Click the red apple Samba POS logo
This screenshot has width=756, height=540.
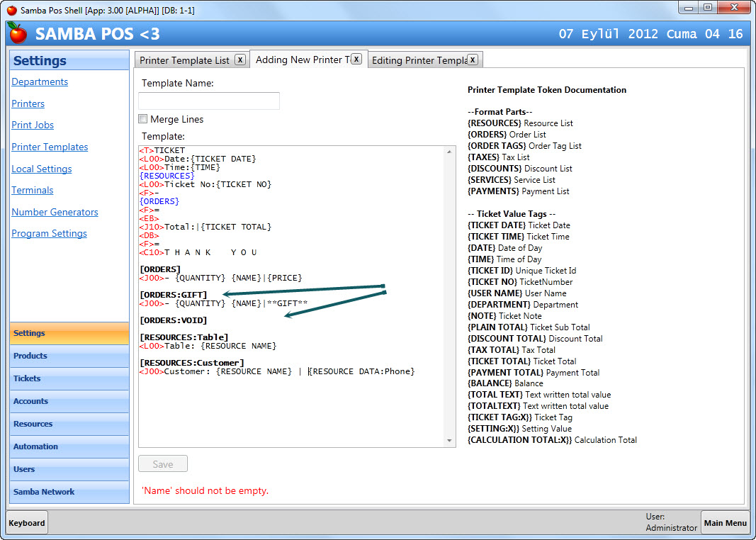[x=18, y=33]
